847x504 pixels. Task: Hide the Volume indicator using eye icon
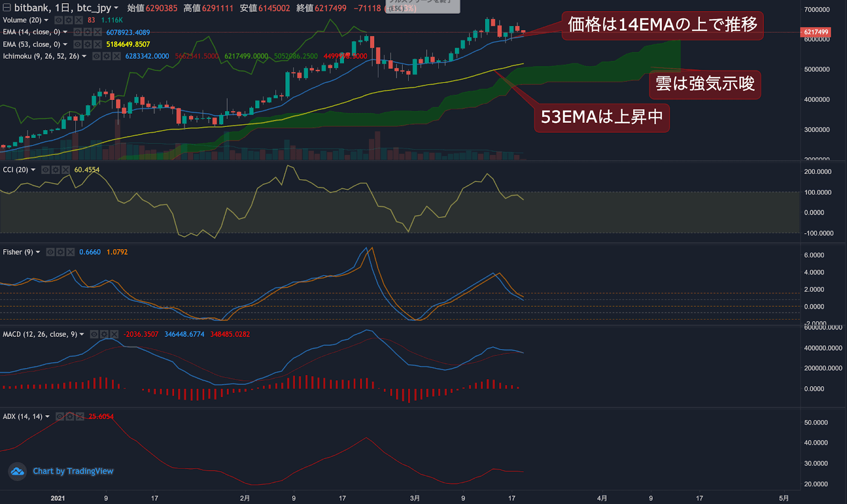coord(59,20)
